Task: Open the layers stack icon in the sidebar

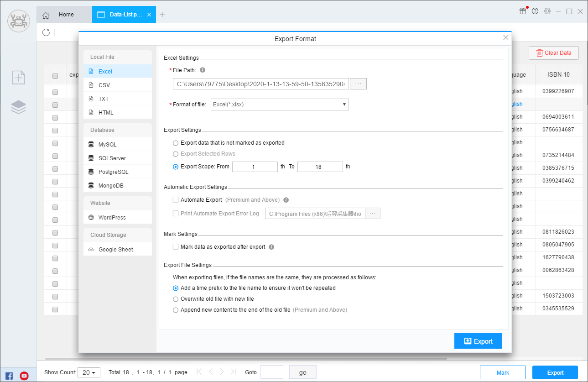Action: (18, 107)
